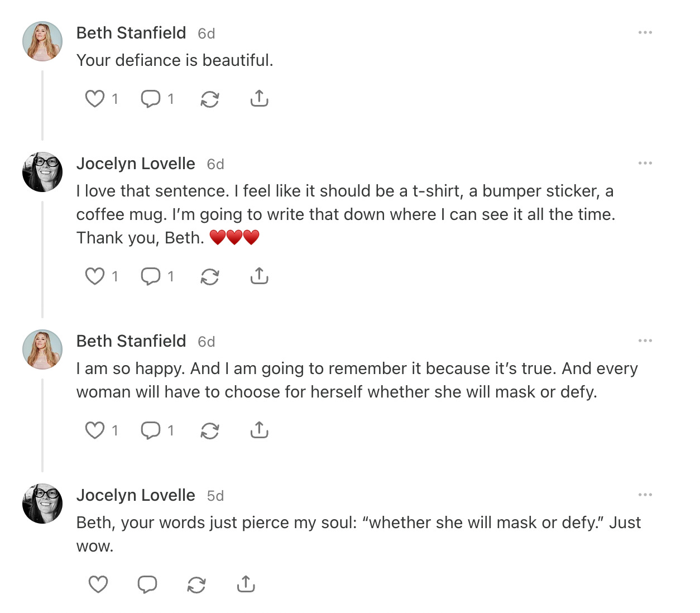Reply to Jocelyn's "pierce my soul" comment
The height and width of the screenshot is (613, 700).
point(147,585)
